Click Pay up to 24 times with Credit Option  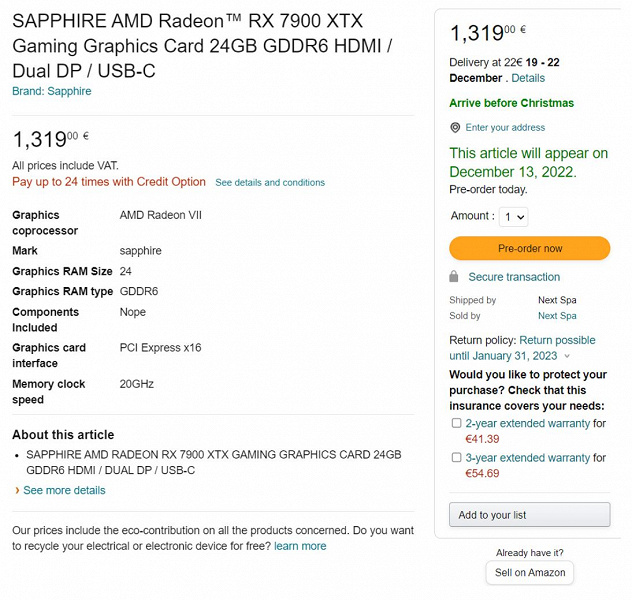pyautogui.click(x=109, y=182)
